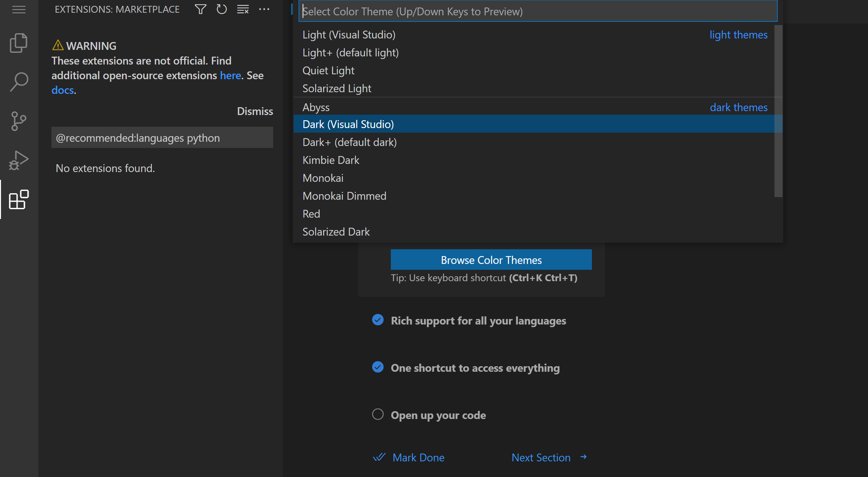868x477 pixels.
Task: Pick the Abyss theme entry
Action: pyautogui.click(x=316, y=108)
